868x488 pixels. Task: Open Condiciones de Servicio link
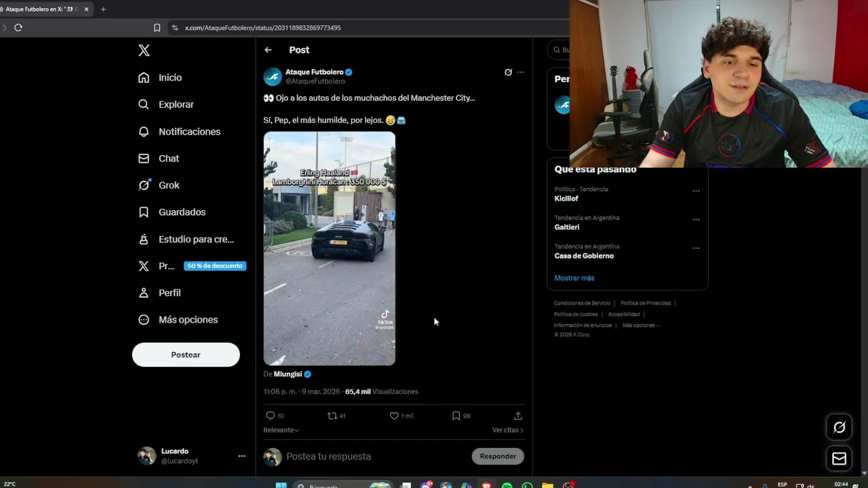pos(582,303)
